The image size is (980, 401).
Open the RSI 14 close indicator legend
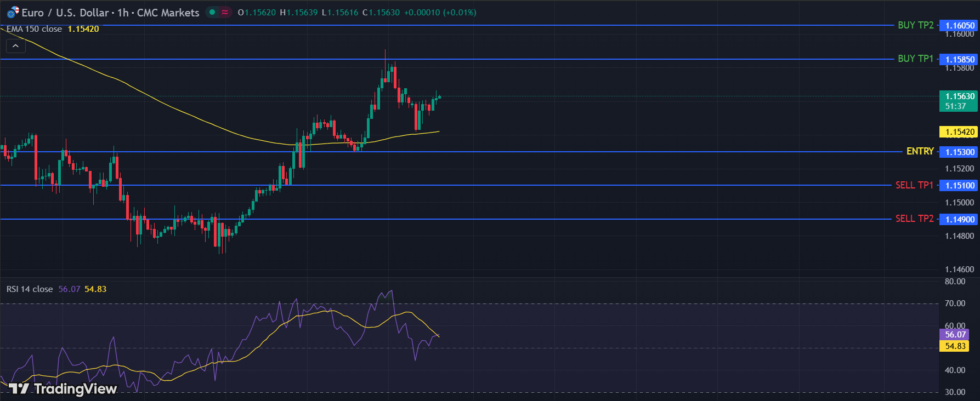pyautogui.click(x=30, y=289)
